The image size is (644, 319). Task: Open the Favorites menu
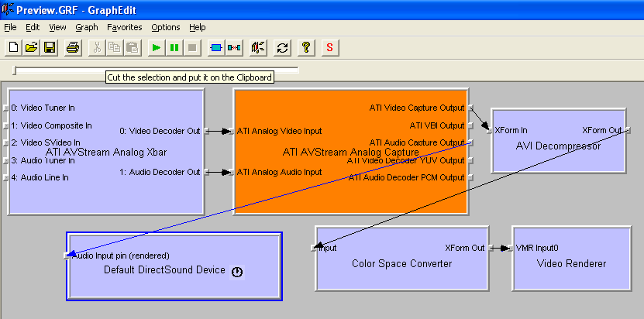(125, 28)
